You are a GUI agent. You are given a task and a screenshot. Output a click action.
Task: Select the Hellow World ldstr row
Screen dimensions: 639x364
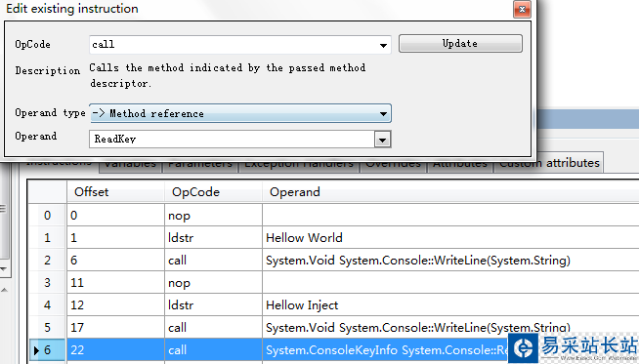coord(333,238)
